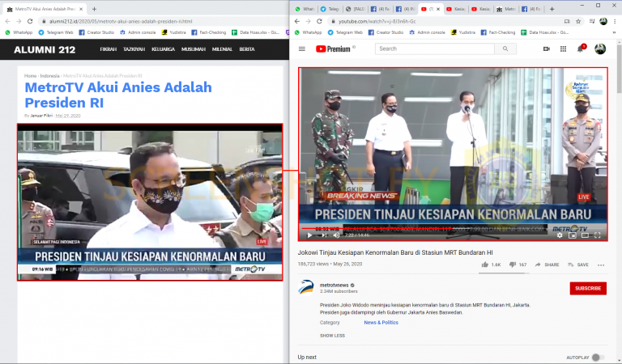Screen dimensions: 622x364
Task: Open the MILENIAL menu on Alumni 212
Action: [x=222, y=49]
